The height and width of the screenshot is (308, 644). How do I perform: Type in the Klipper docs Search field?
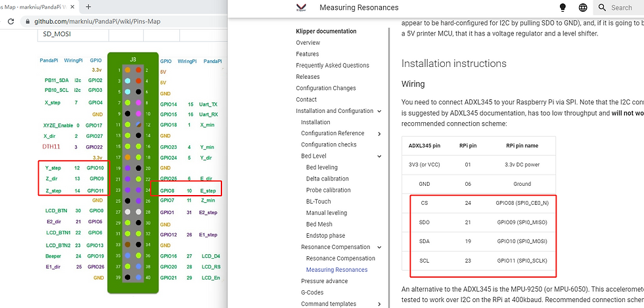pos(626,8)
